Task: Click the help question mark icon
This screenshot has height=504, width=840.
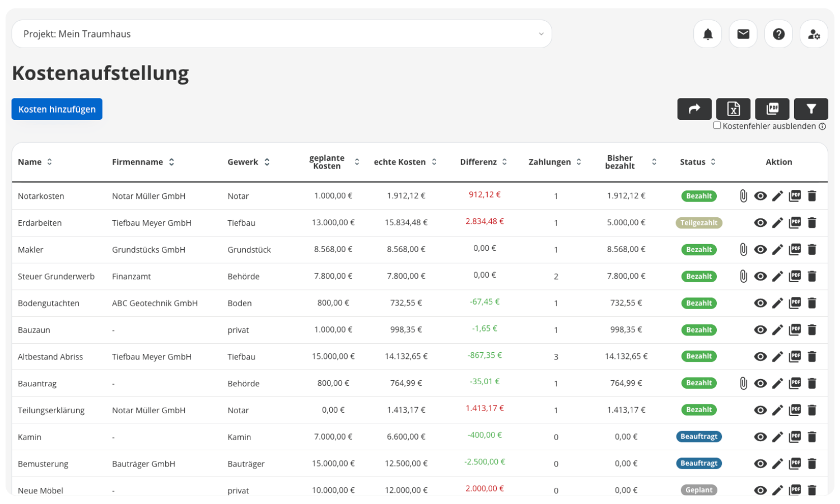Action: coord(778,34)
